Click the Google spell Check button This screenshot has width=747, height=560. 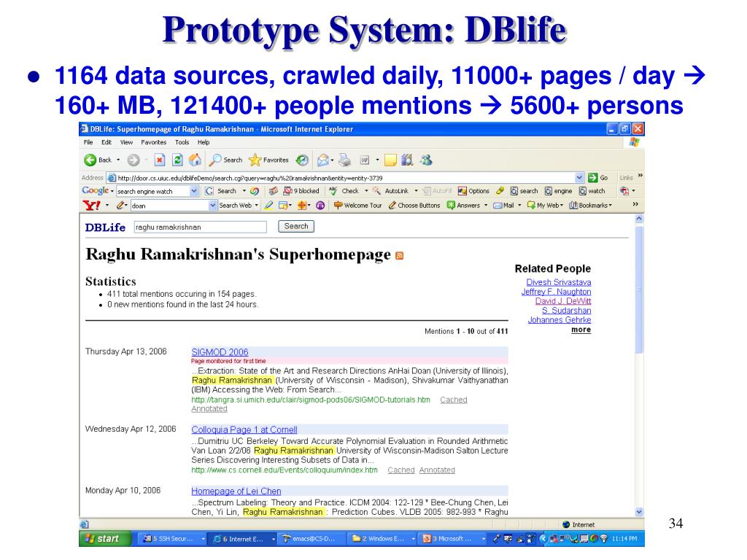tap(344, 191)
